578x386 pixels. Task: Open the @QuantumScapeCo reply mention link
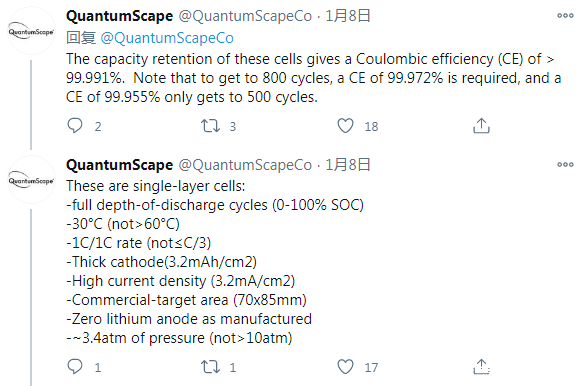(167, 38)
